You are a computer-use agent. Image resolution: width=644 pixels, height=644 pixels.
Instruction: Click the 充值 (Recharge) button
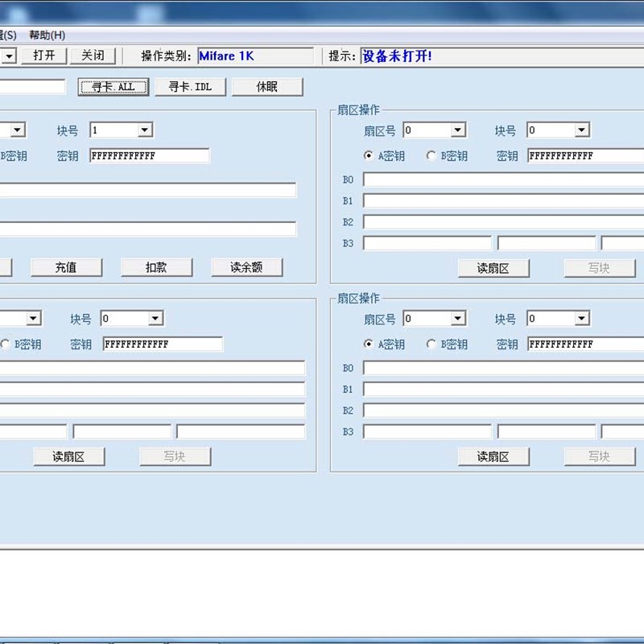pyautogui.click(x=67, y=266)
